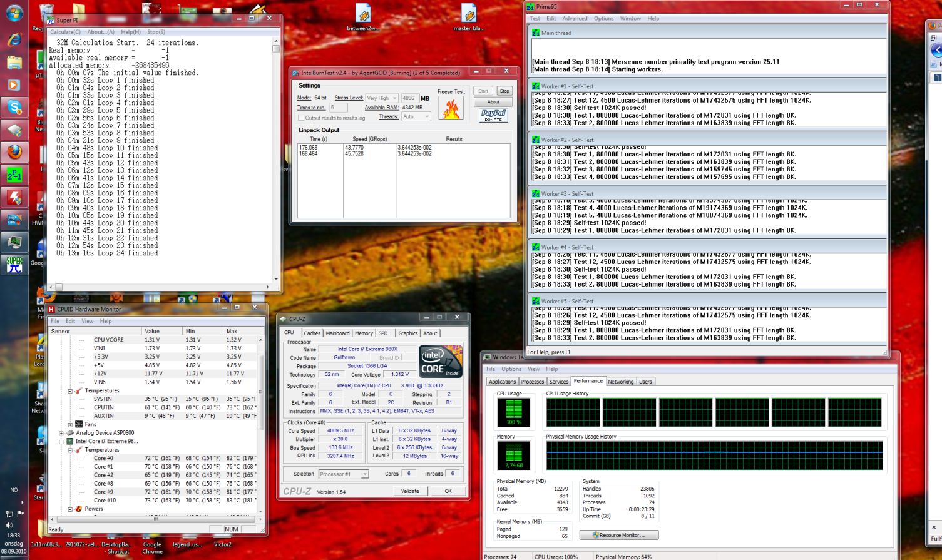This screenshot has height=560, width=942.
Task: Expand the Analog Device ASP0800 node
Action: pyautogui.click(x=61, y=433)
